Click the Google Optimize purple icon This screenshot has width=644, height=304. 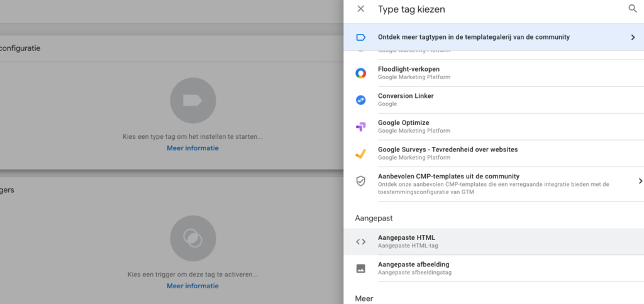pyautogui.click(x=360, y=127)
